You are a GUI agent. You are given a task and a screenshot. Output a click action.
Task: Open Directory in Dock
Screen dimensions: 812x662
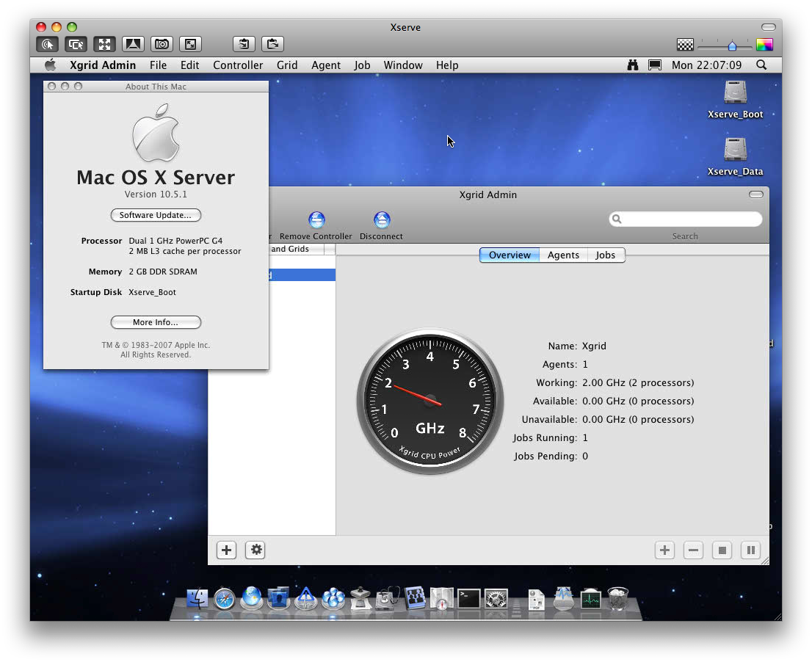[x=414, y=599]
